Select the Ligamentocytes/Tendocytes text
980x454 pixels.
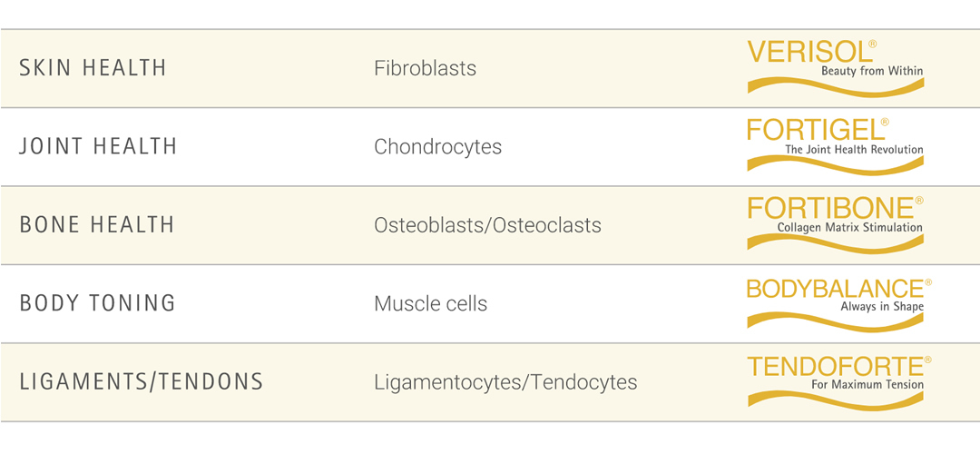click(x=505, y=382)
